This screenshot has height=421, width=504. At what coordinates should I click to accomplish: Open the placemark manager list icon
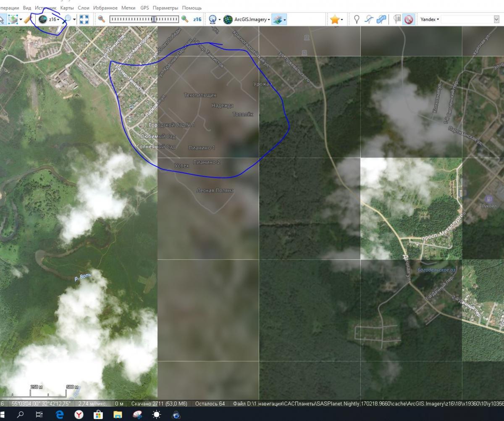pos(397,19)
